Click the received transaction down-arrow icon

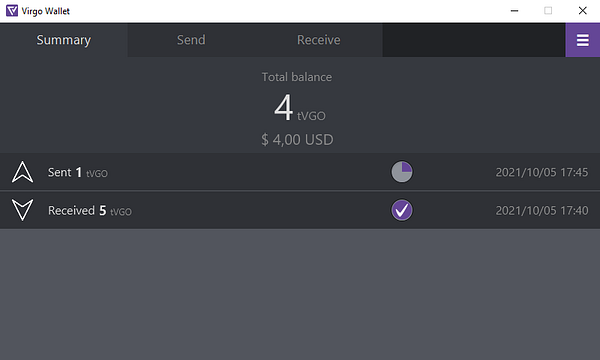(x=23, y=210)
